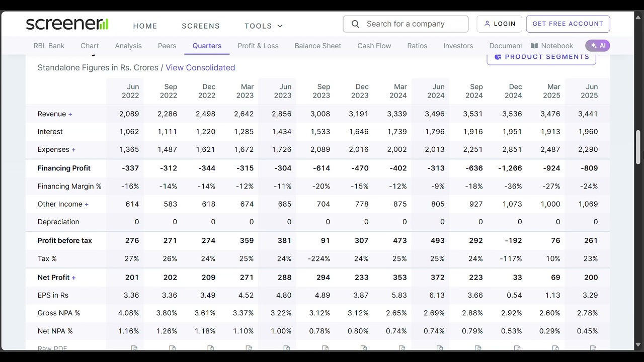
Task: Switch to the Analysis tab
Action: [128, 46]
